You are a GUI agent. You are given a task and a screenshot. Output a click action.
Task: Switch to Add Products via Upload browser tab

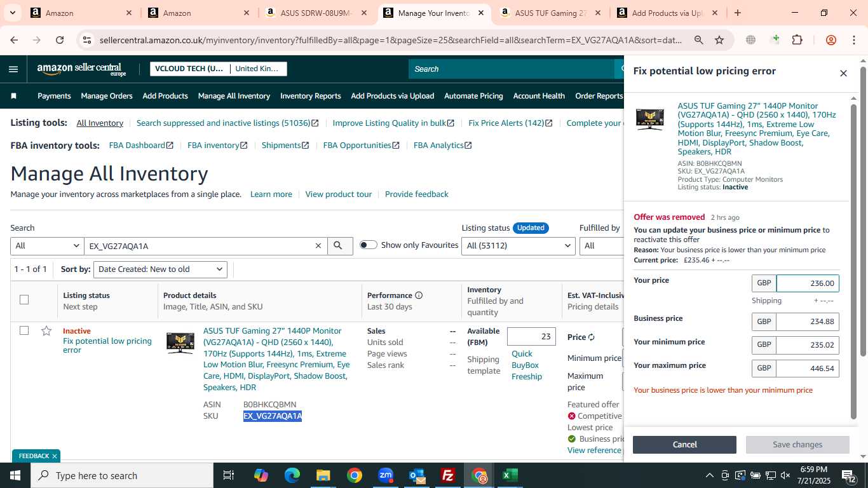click(x=667, y=13)
